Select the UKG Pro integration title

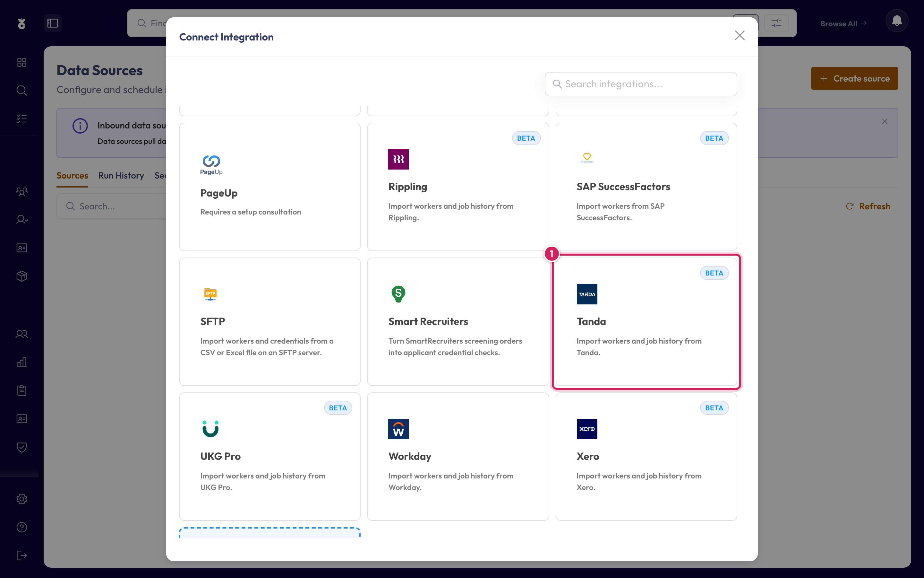[220, 456]
